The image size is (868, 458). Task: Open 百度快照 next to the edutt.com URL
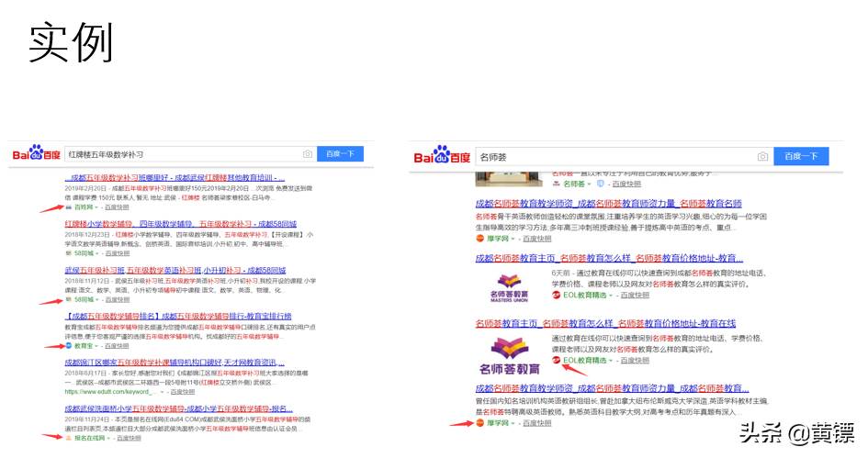183,392
